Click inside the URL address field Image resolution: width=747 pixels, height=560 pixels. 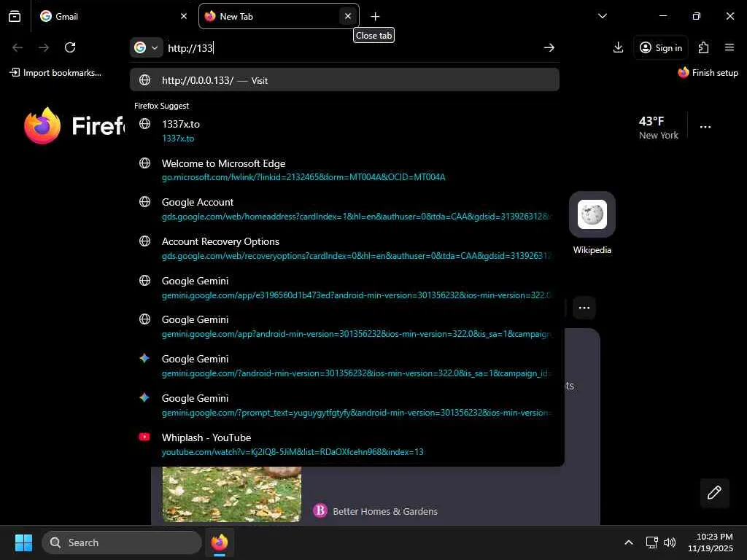click(x=352, y=48)
